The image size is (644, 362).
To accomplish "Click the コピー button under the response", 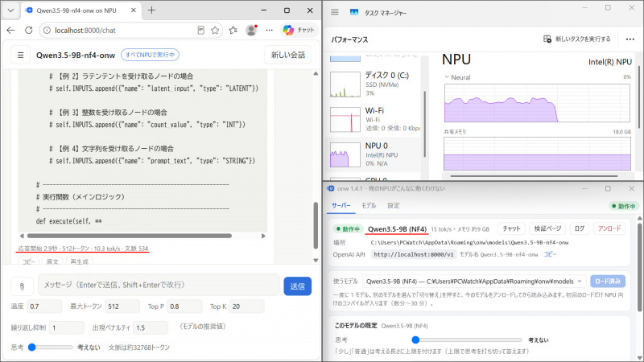I will [x=28, y=261].
